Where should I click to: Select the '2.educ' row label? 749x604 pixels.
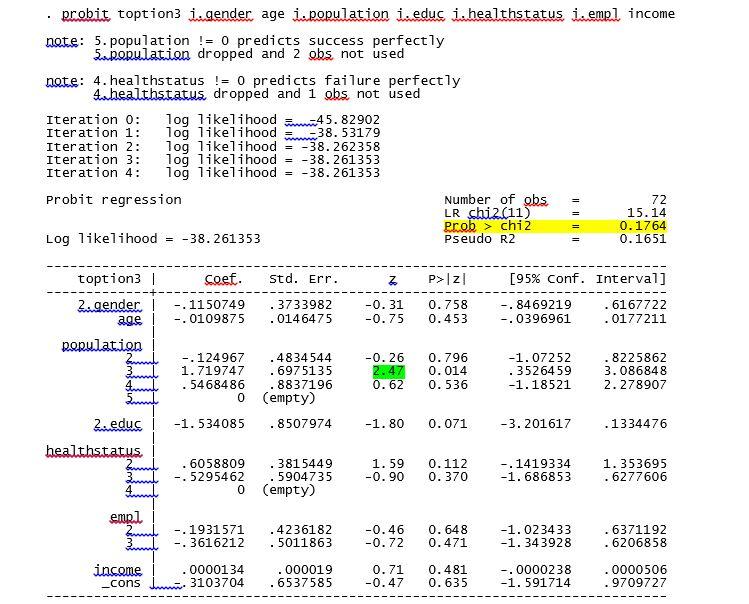click(x=118, y=424)
